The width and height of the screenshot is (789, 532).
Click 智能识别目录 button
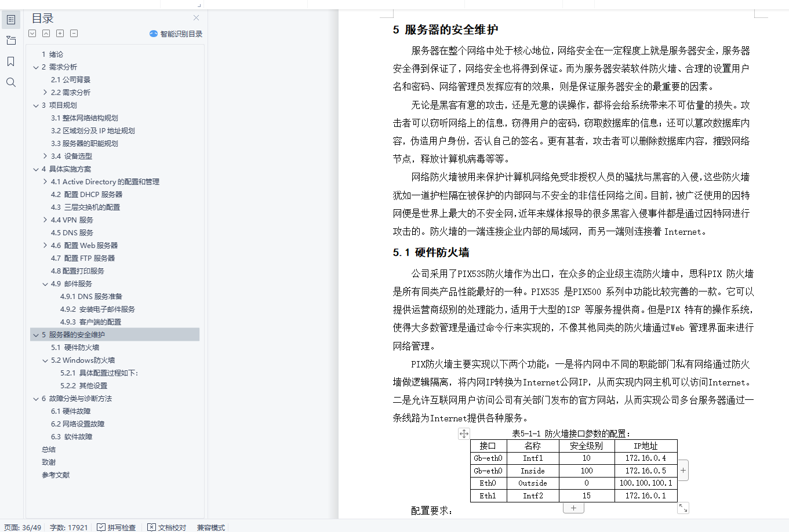point(176,34)
